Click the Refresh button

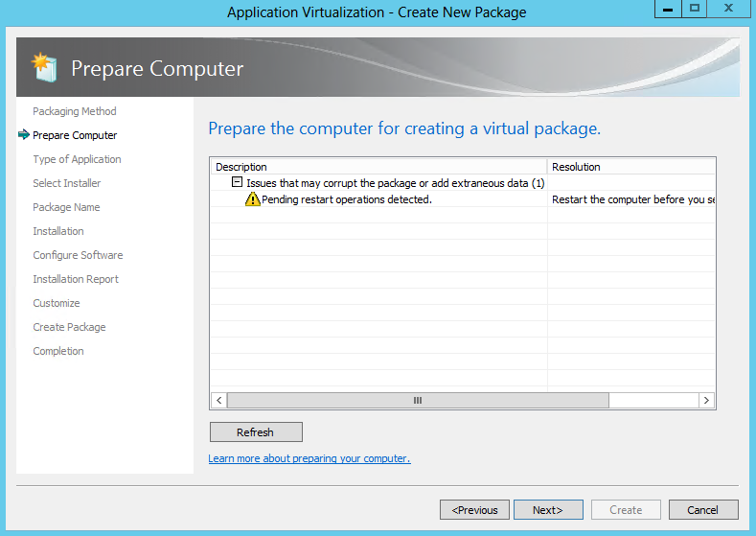(256, 431)
